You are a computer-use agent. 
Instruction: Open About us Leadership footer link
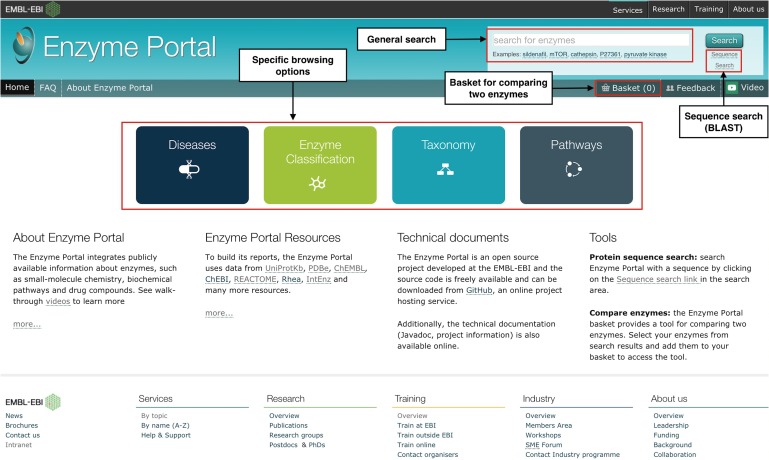[x=671, y=425]
